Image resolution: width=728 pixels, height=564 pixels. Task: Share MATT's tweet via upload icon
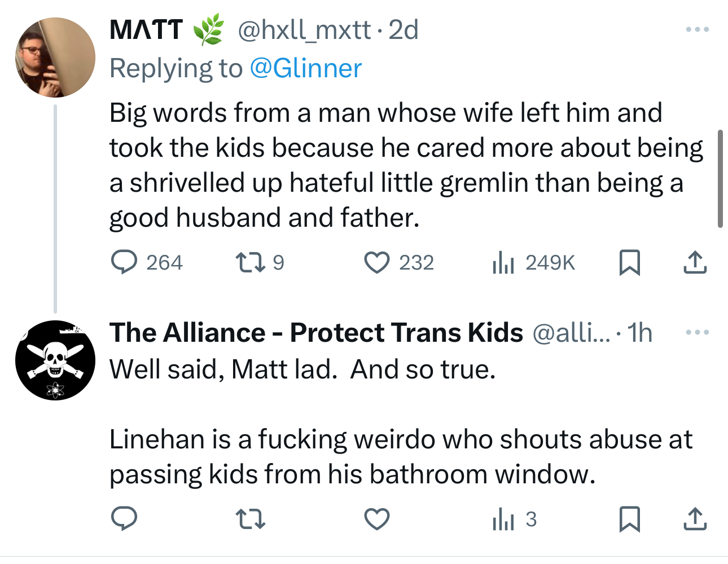[x=695, y=262]
